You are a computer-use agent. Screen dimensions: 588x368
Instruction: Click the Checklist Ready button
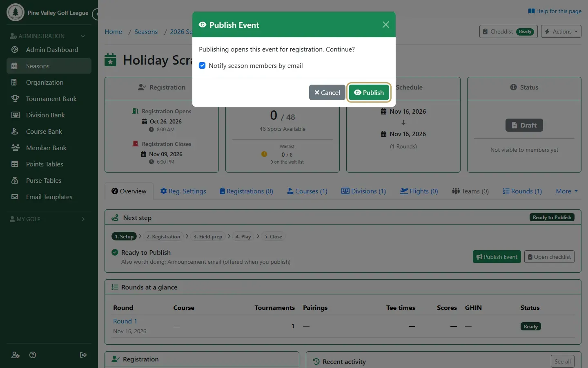508,31
